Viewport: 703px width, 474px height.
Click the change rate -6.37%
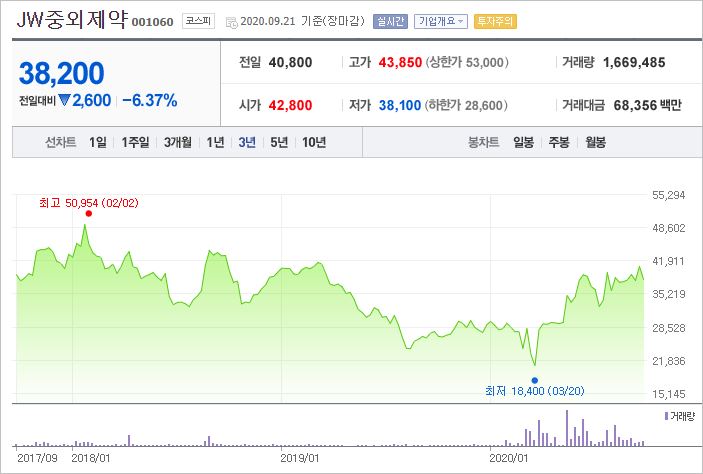(x=150, y=100)
